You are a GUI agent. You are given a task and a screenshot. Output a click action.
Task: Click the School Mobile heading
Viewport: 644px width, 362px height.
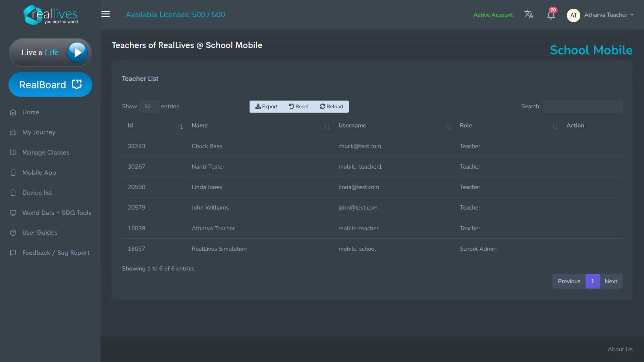tap(591, 50)
